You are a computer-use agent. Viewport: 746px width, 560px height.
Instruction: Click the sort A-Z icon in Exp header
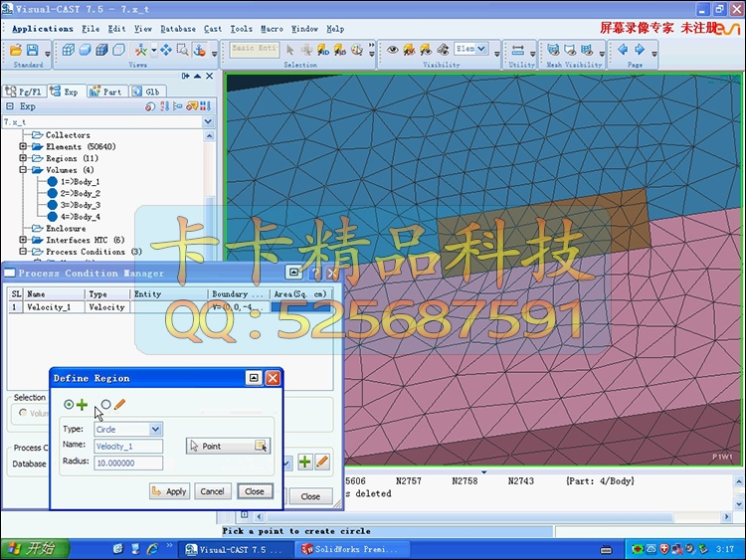point(164,106)
